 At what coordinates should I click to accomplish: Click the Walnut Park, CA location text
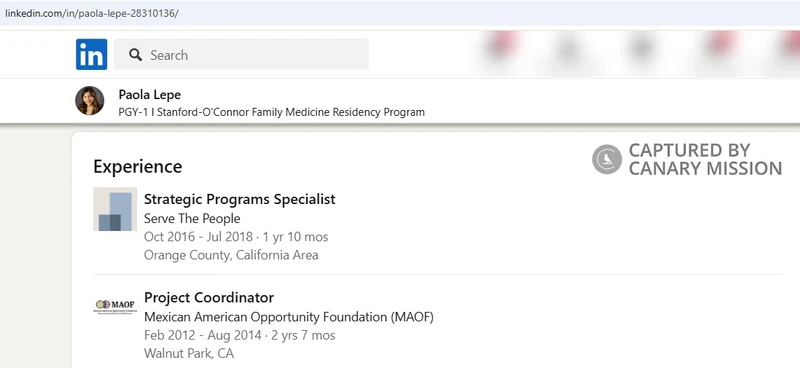(189, 353)
